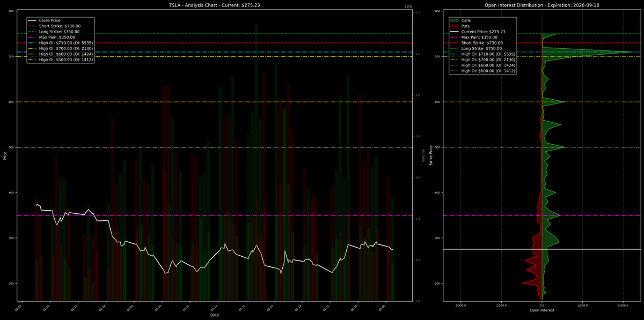
Task: Select 'Short Strike: $730.00' in TSLA chart legend
Action: coord(59,26)
